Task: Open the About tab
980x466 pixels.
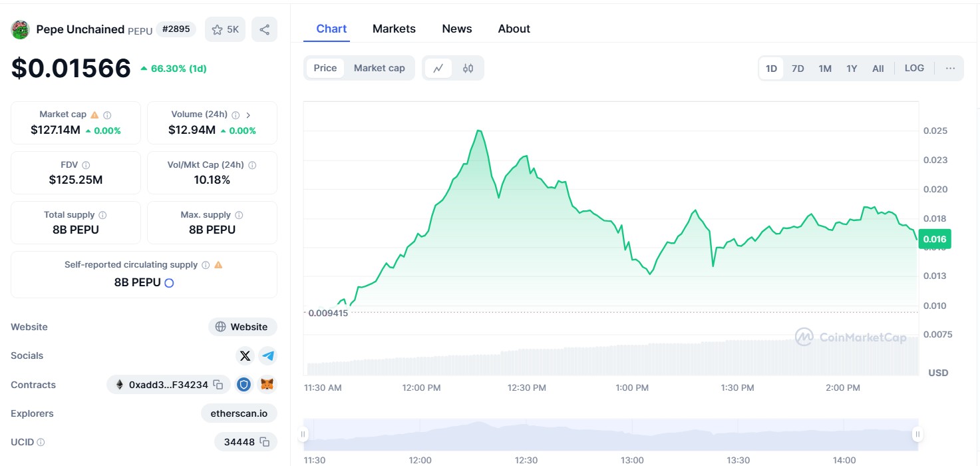Action: click(x=514, y=29)
